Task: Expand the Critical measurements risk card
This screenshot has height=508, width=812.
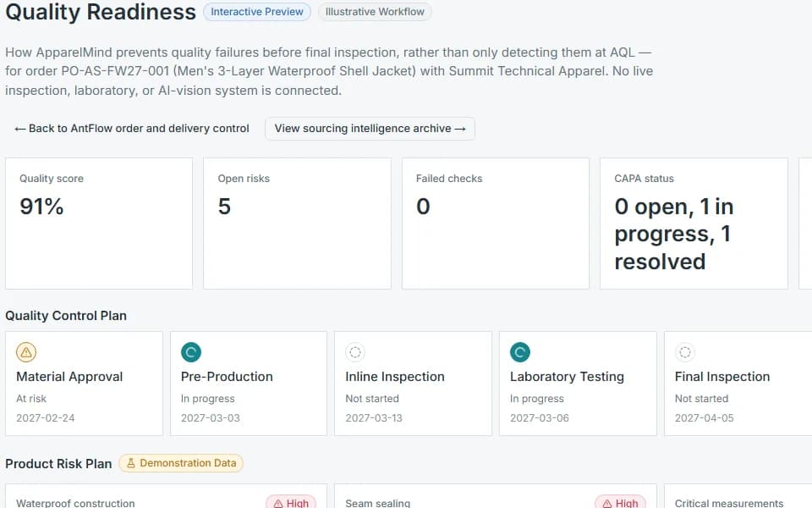Action: click(738, 496)
